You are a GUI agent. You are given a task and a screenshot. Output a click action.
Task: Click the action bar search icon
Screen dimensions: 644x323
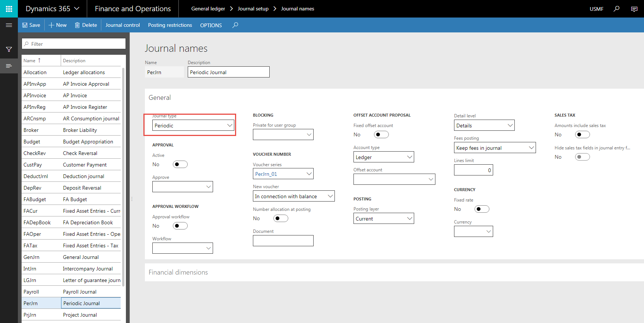coord(235,25)
